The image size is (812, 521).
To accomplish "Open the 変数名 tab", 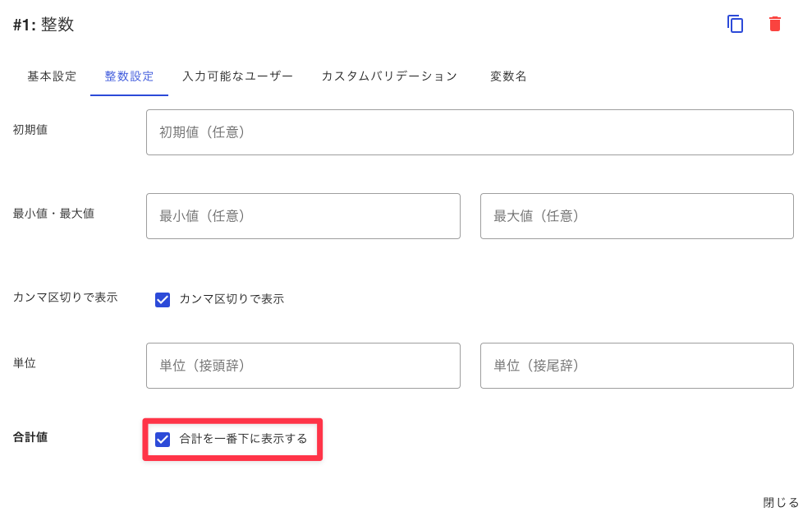I will (x=508, y=76).
